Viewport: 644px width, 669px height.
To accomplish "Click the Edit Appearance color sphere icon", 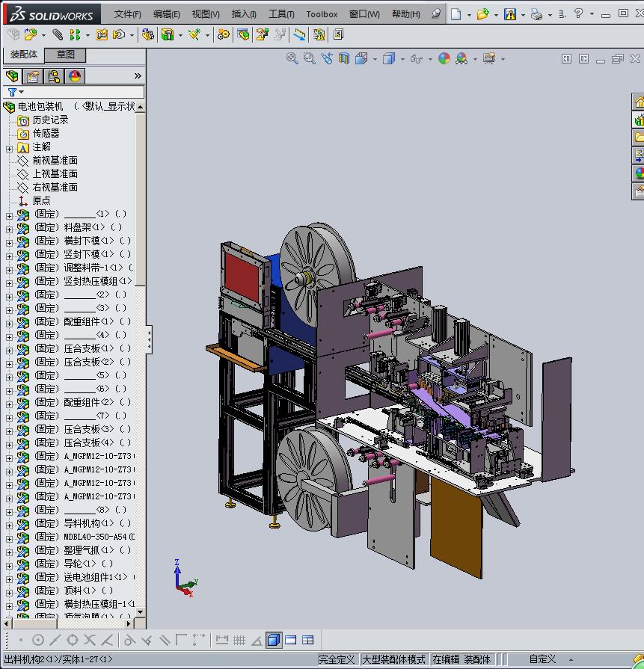I will (x=444, y=58).
